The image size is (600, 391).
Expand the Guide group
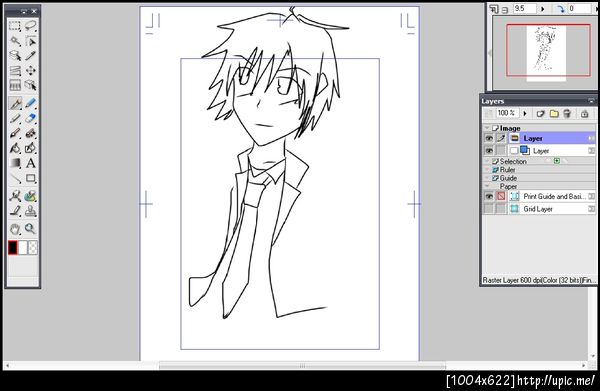[487, 178]
